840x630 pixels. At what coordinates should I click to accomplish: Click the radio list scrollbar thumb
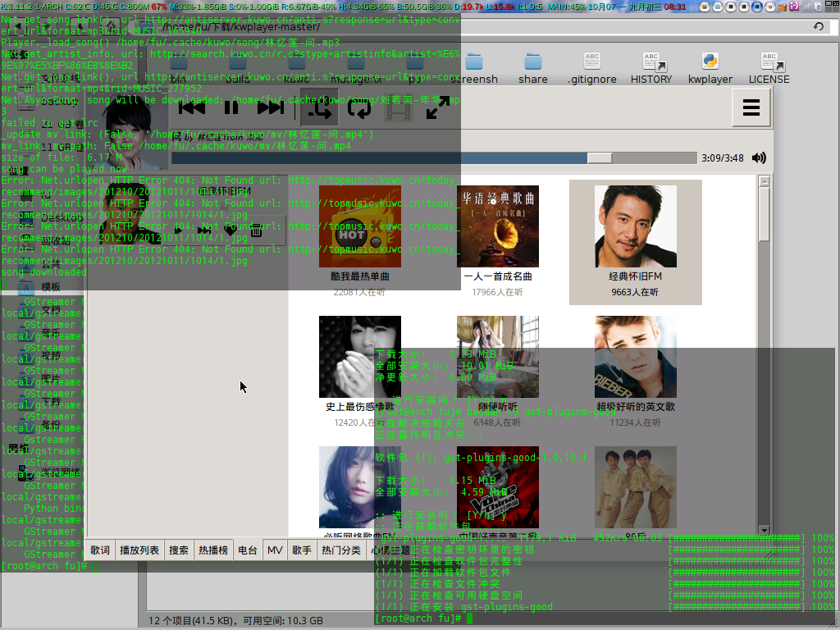(765, 214)
